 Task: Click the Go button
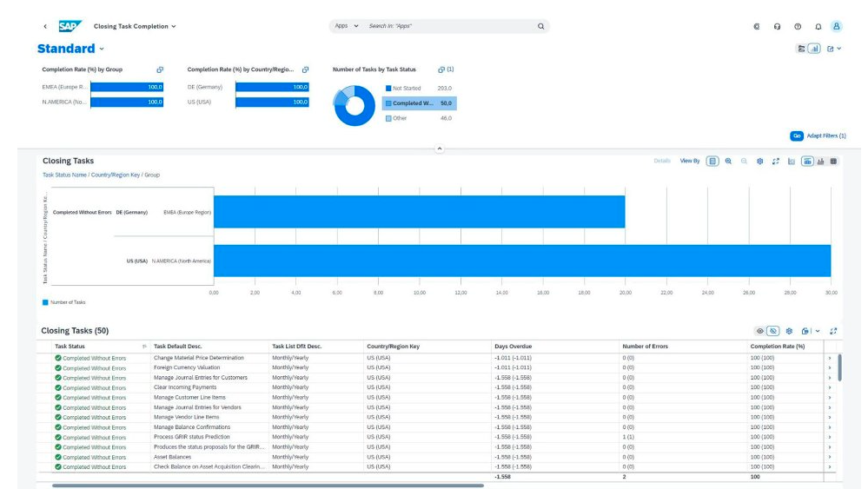796,135
